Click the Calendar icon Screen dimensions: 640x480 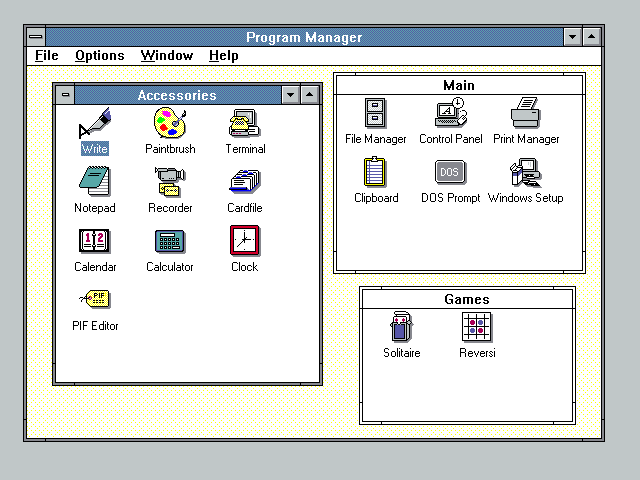pos(94,241)
